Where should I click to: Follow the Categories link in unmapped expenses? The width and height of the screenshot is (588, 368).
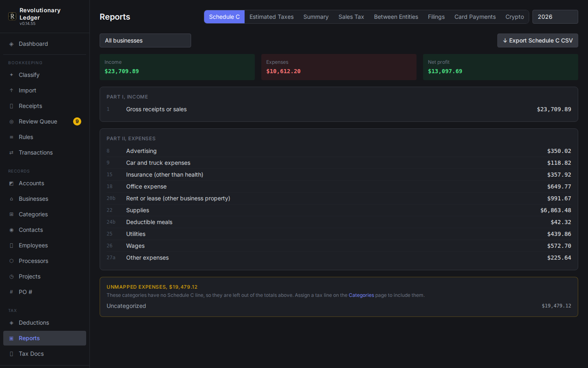tap(361, 295)
